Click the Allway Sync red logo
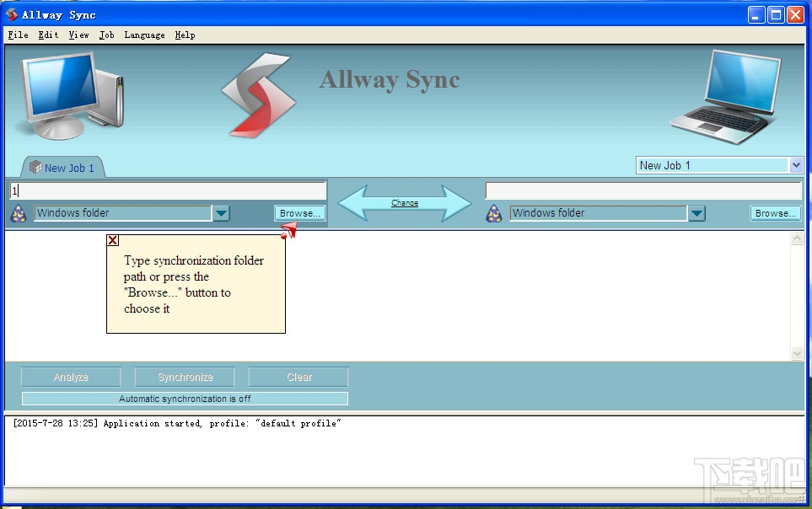Viewport: 812px width, 509px height. (258, 95)
